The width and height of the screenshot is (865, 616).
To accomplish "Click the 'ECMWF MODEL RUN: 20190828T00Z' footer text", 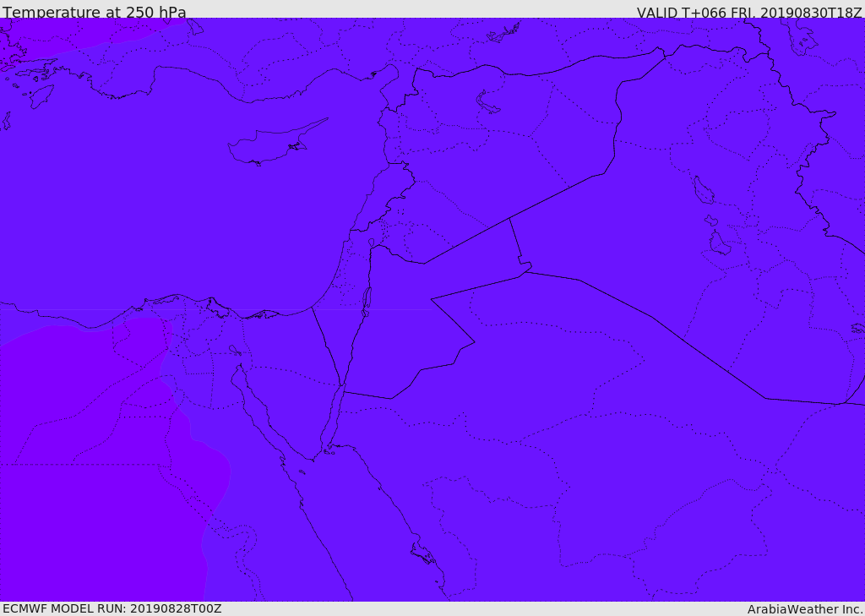I will coord(112,608).
